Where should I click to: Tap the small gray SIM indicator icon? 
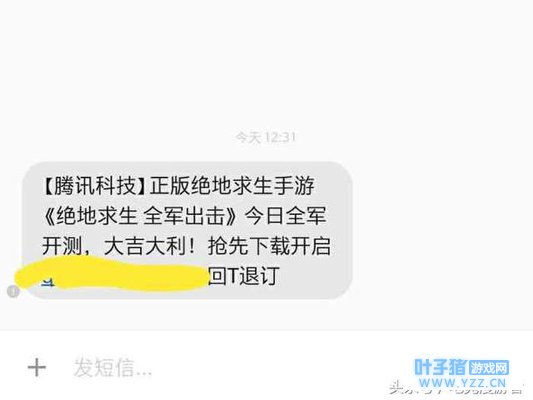tap(13, 291)
